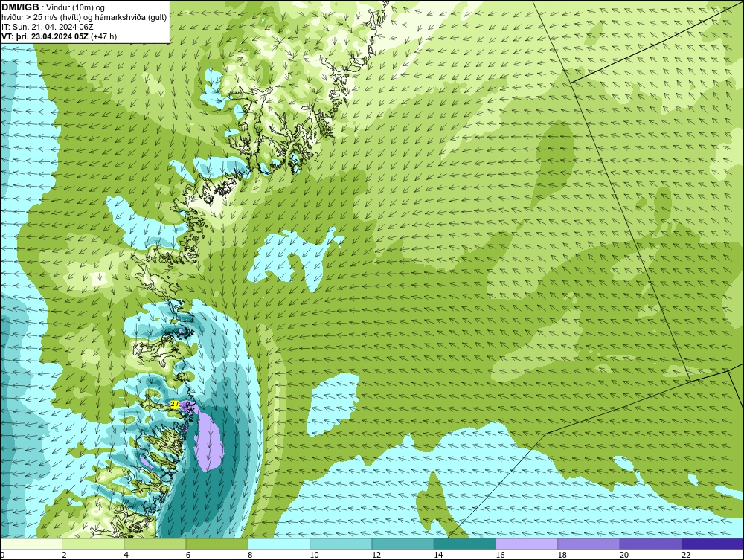
Task: Click the 14–16 m/s dark teal swatch
Action: [x=464, y=544]
